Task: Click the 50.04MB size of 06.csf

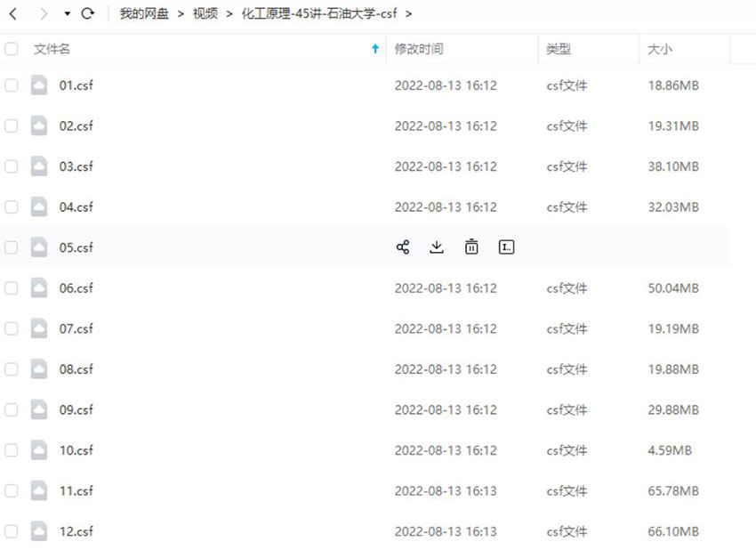Action: pyautogui.click(x=673, y=288)
